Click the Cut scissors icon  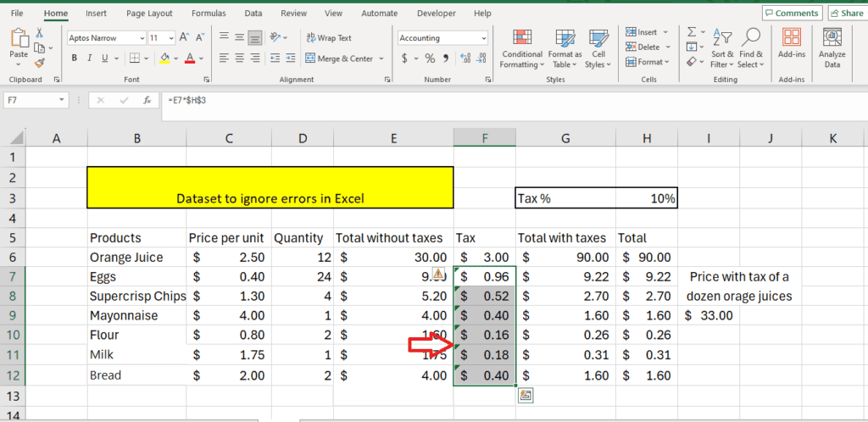tap(40, 33)
